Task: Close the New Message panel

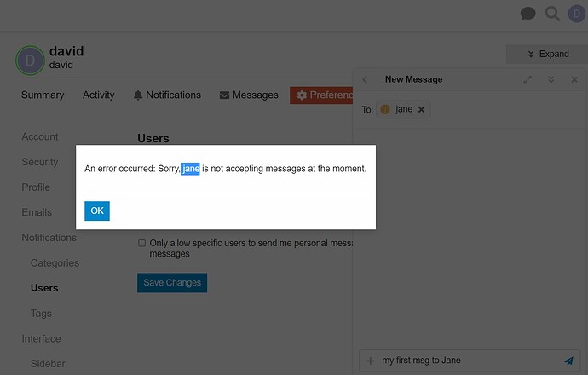Action: (x=574, y=79)
